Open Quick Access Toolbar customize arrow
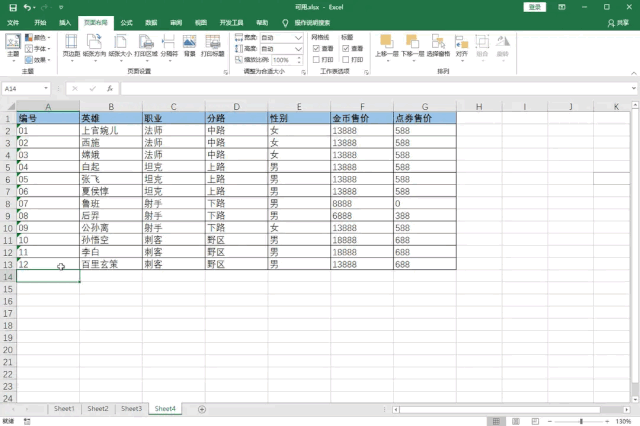 61,7
